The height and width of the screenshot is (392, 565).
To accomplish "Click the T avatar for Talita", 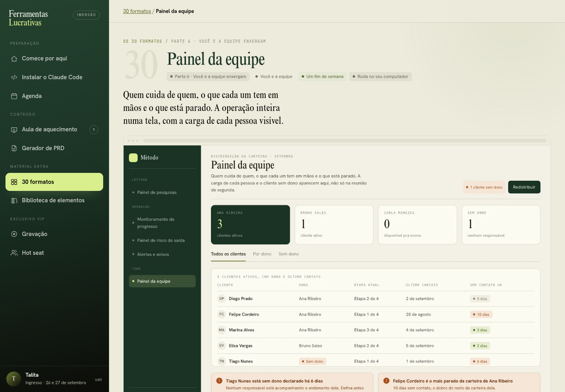I will (x=14, y=379).
